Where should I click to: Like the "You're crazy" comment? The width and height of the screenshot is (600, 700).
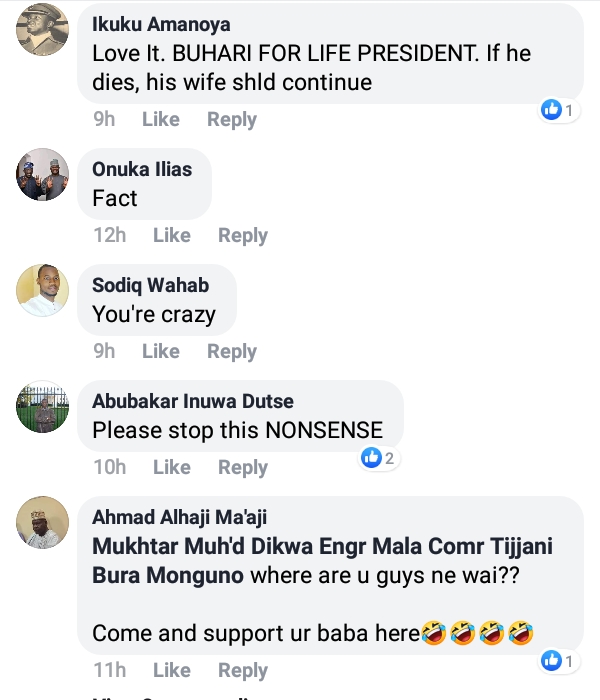click(x=160, y=351)
